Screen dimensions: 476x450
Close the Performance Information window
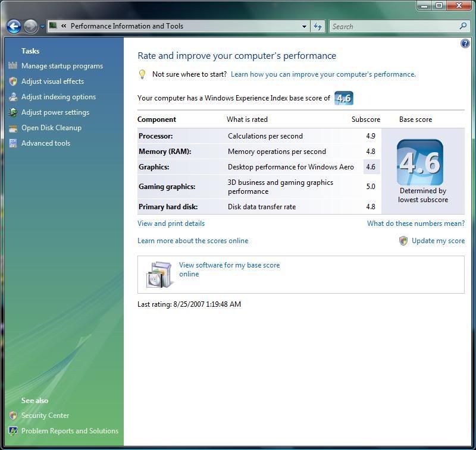pyautogui.click(x=459, y=5)
